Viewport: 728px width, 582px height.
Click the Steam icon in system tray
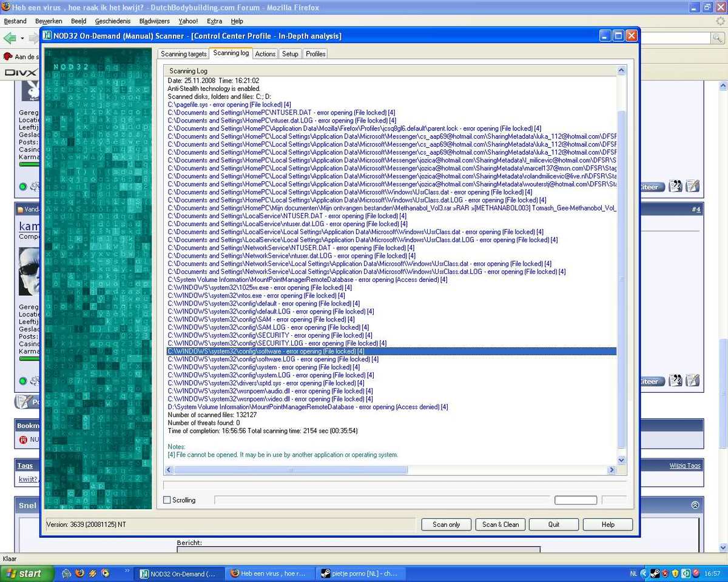(655, 574)
